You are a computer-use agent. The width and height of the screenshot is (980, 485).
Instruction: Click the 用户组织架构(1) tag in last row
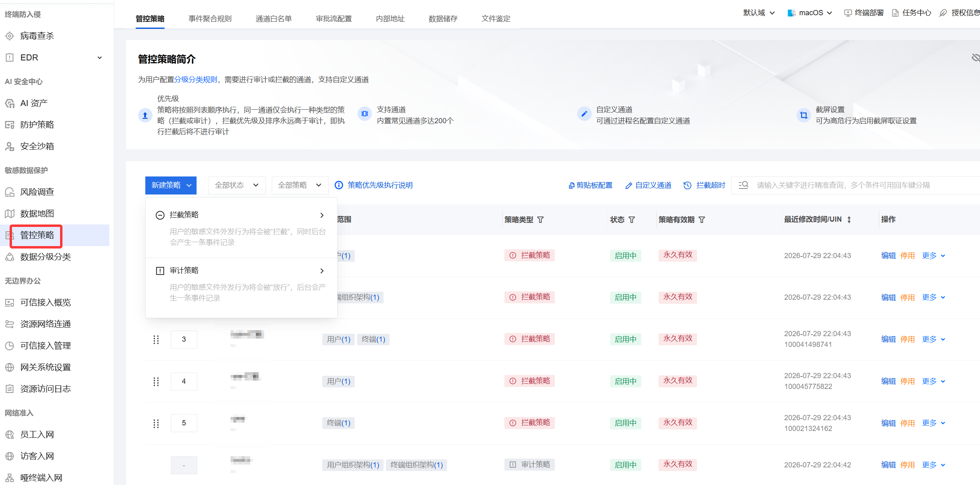pyautogui.click(x=353, y=465)
